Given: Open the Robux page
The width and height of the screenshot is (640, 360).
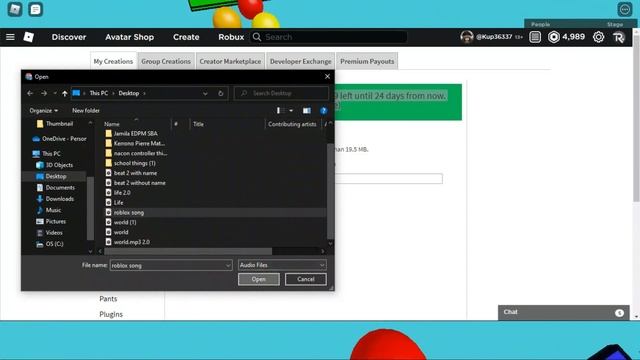Looking at the screenshot, I should [231, 37].
